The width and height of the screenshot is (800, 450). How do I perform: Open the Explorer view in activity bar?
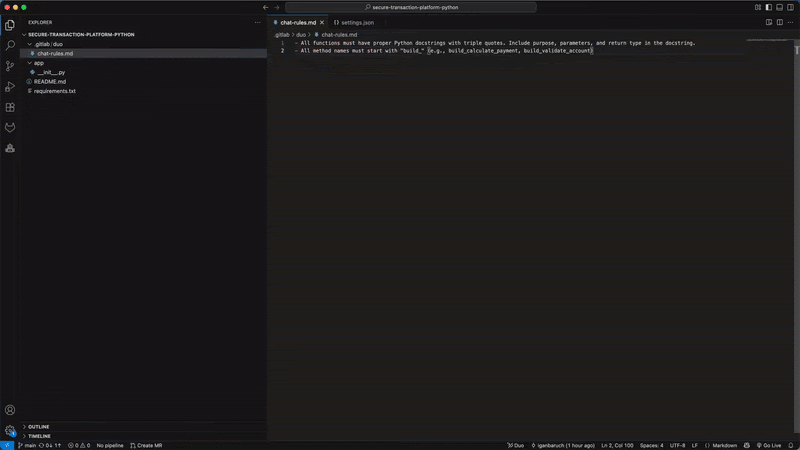click(x=10, y=25)
